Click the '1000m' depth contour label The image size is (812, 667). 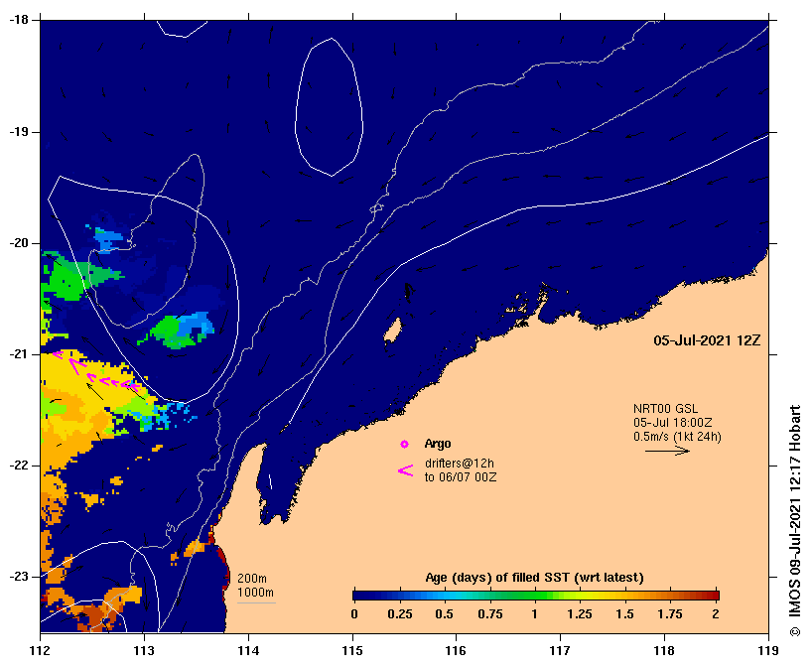[255, 593]
